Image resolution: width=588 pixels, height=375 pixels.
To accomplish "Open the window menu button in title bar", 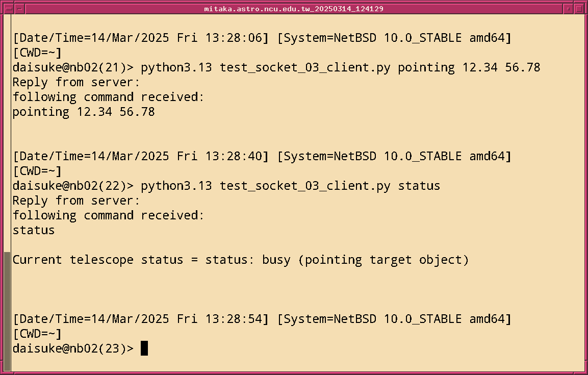I will [8, 9].
